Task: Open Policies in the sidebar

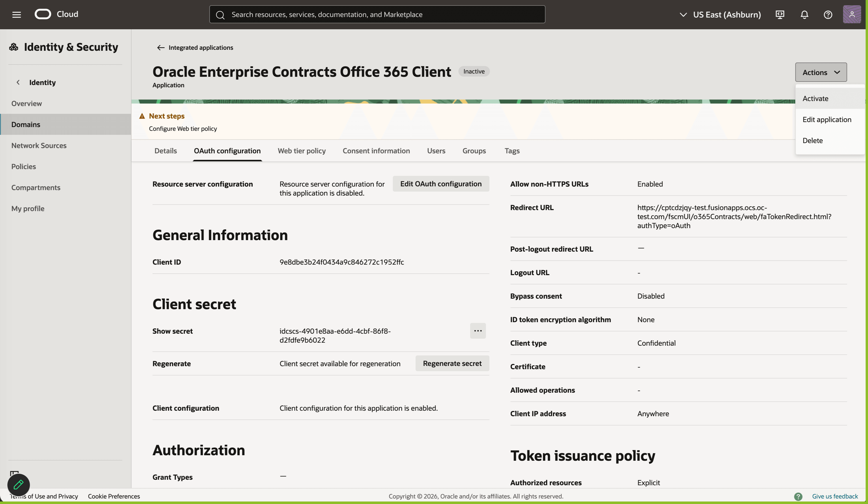Action: (66, 166)
